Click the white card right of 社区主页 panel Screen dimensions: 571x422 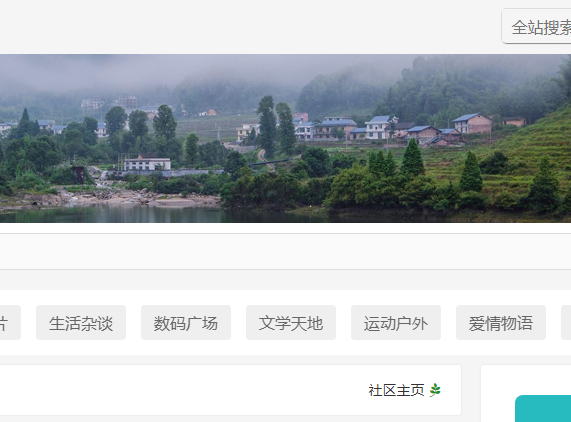(526, 393)
